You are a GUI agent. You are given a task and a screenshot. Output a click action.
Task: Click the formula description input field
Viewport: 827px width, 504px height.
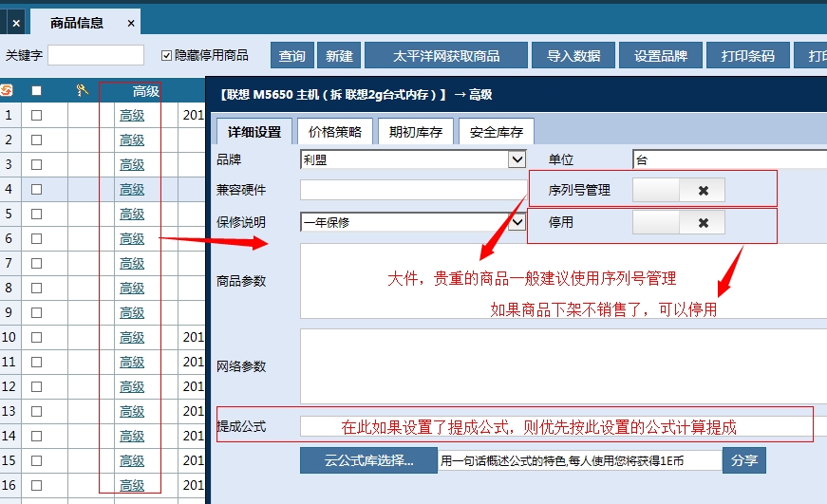579,460
